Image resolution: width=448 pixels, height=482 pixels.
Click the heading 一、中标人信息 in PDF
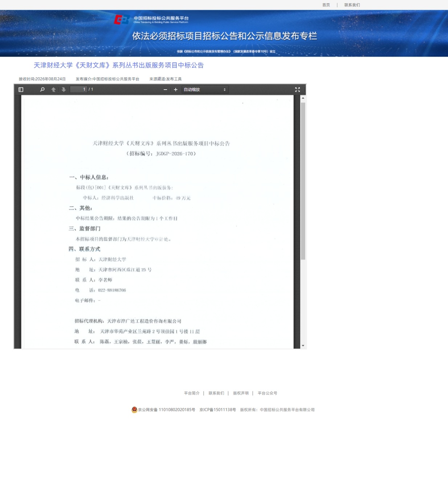(x=89, y=177)
